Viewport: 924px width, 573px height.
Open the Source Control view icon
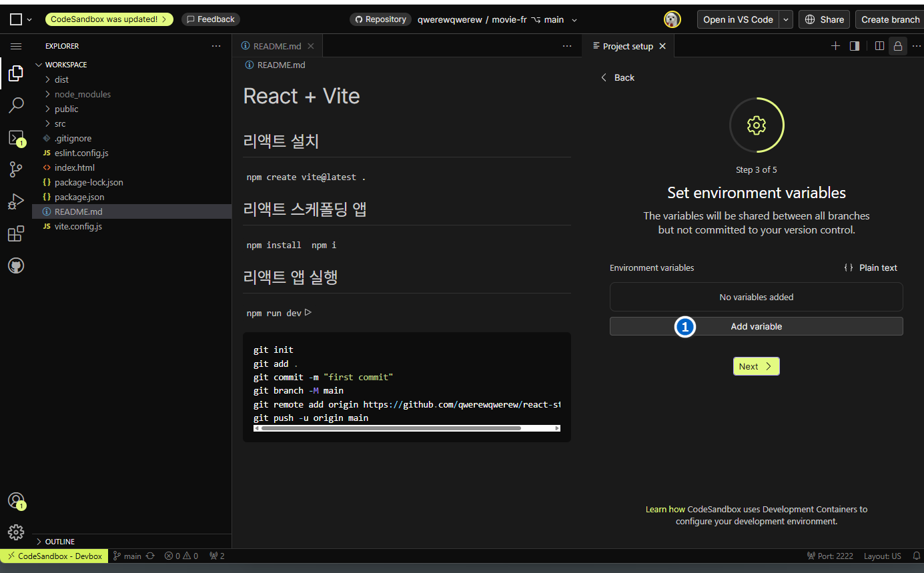point(16,169)
